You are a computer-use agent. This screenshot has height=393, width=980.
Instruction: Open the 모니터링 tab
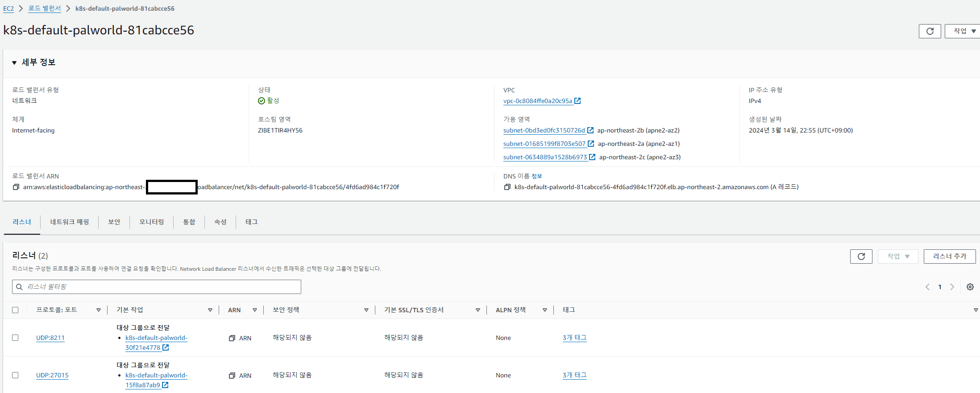pos(151,222)
